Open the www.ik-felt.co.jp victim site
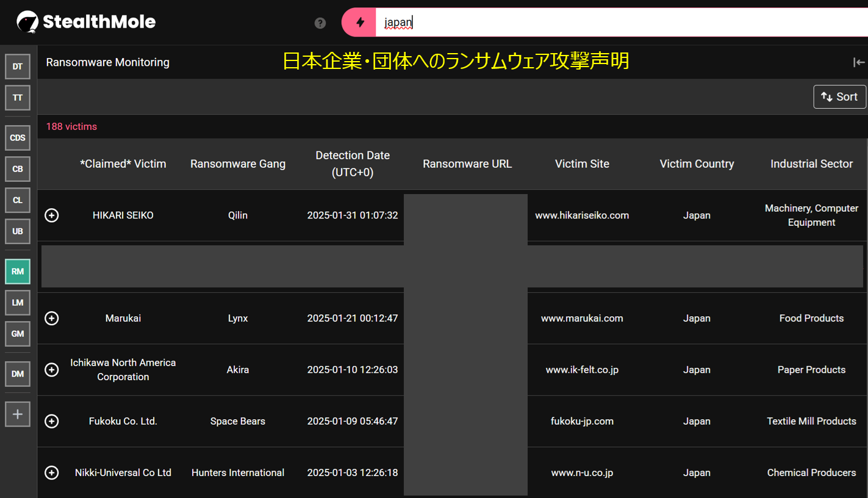Viewport: 868px width, 498px height. pyautogui.click(x=582, y=370)
